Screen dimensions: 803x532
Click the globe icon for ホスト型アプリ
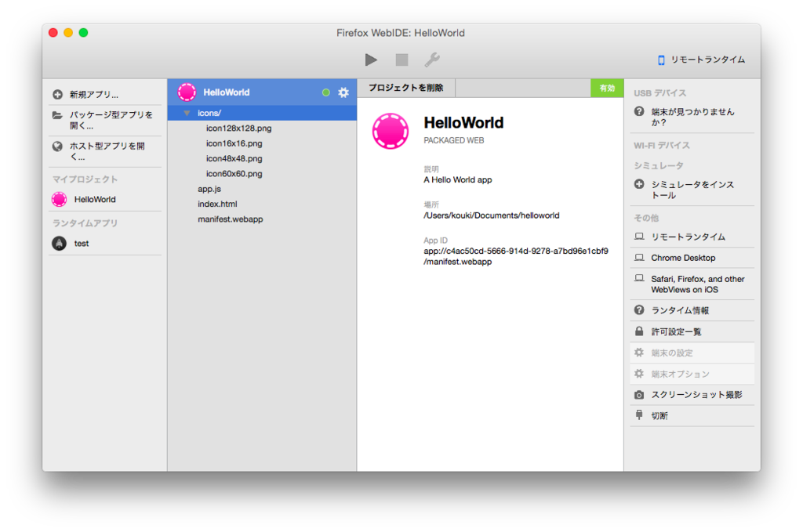[x=57, y=147]
